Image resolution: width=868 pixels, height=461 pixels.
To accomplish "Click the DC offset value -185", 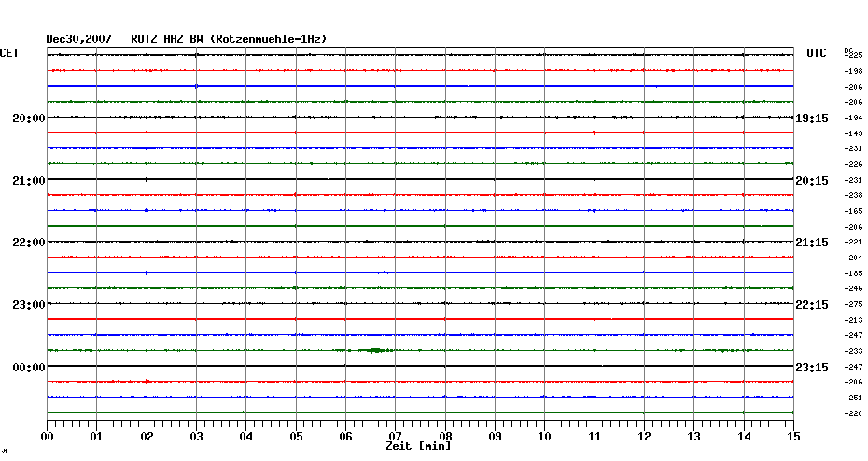I will (854, 274).
